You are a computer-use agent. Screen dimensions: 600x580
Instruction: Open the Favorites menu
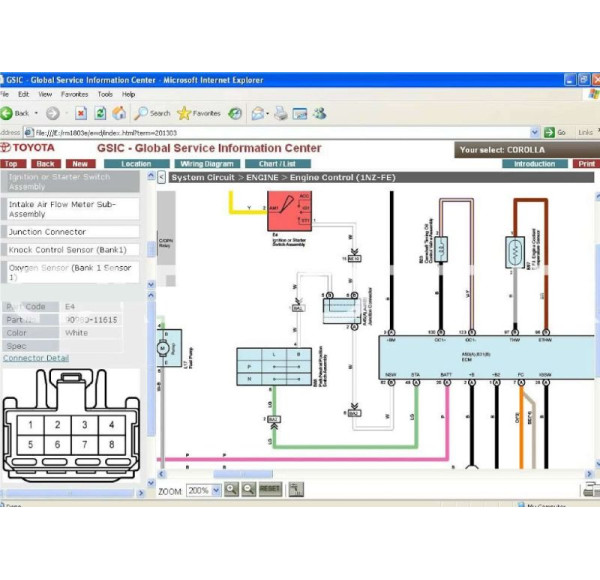coord(75,94)
